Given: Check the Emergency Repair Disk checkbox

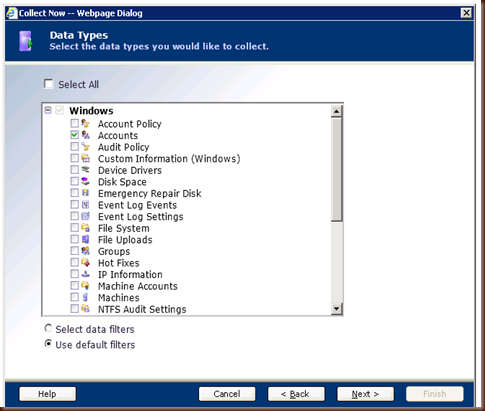Looking at the screenshot, I should (x=75, y=193).
